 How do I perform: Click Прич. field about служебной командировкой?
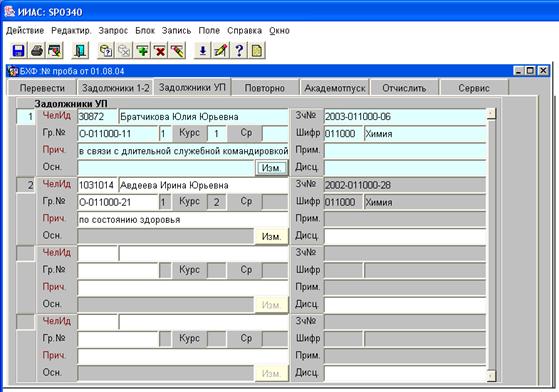coord(183,151)
